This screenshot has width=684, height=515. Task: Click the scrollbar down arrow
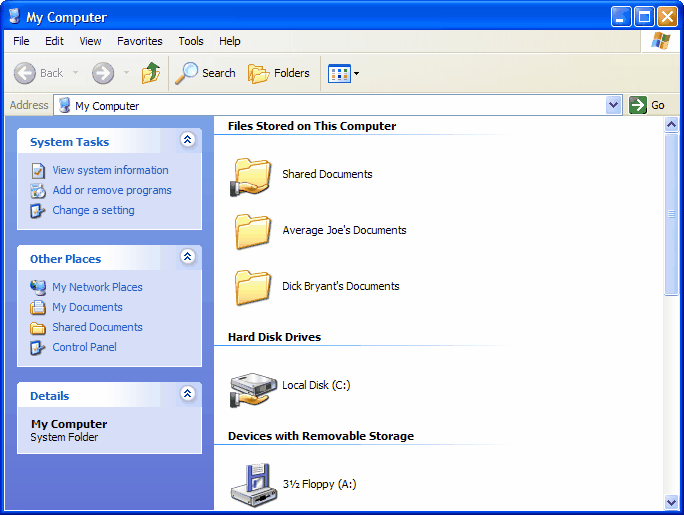point(671,502)
